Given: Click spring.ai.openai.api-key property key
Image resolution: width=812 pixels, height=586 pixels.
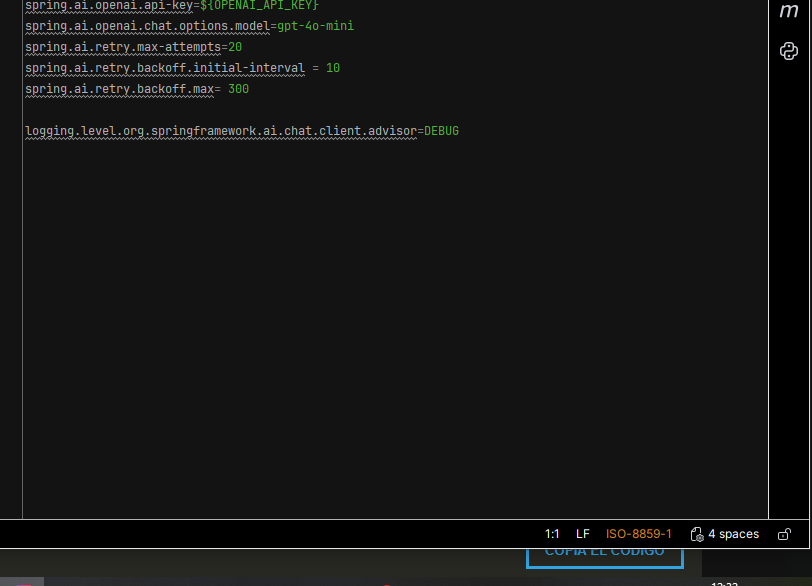Looking at the screenshot, I should point(109,5).
